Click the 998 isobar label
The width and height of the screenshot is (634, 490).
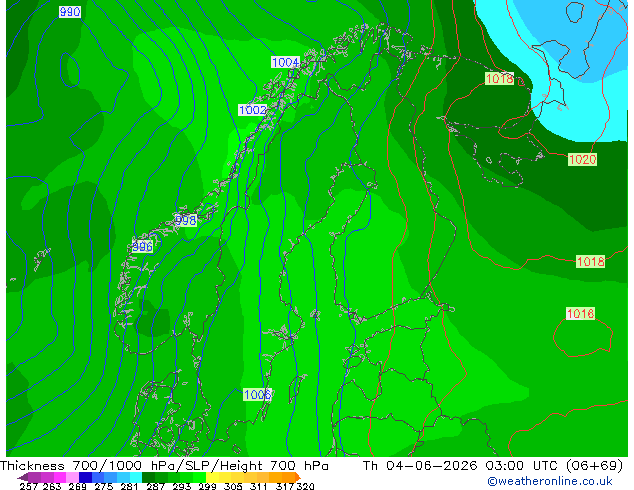point(186,220)
